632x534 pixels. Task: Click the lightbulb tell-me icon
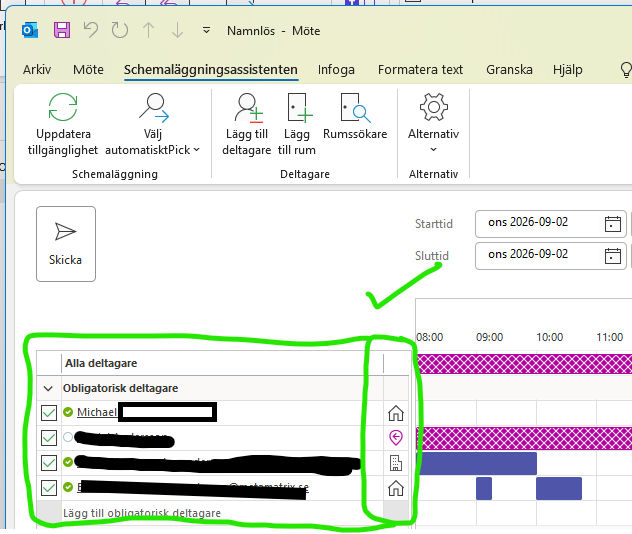pyautogui.click(x=626, y=70)
